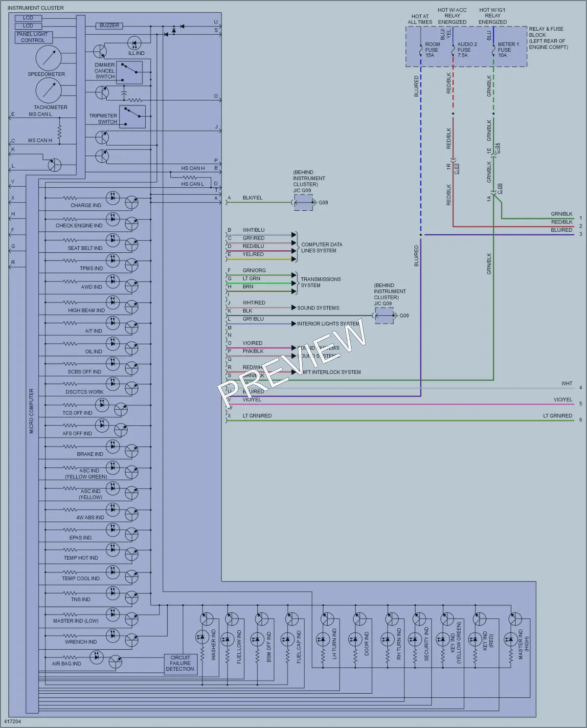Select the HIGH BEAM IND label

click(86, 310)
